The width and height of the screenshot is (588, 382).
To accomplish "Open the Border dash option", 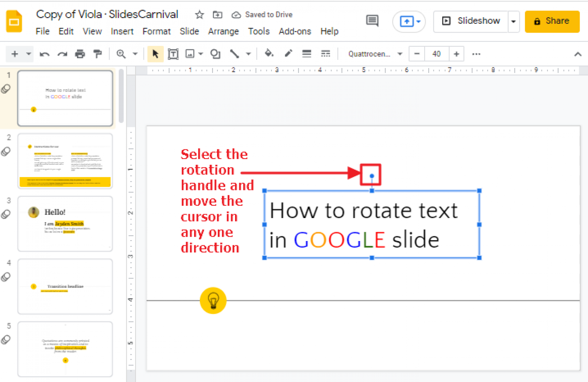I will (x=325, y=54).
